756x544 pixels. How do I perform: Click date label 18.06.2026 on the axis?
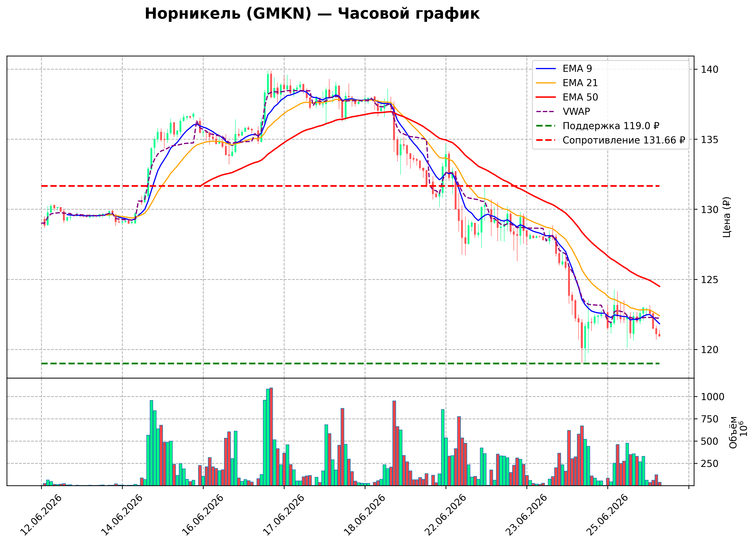(364, 515)
